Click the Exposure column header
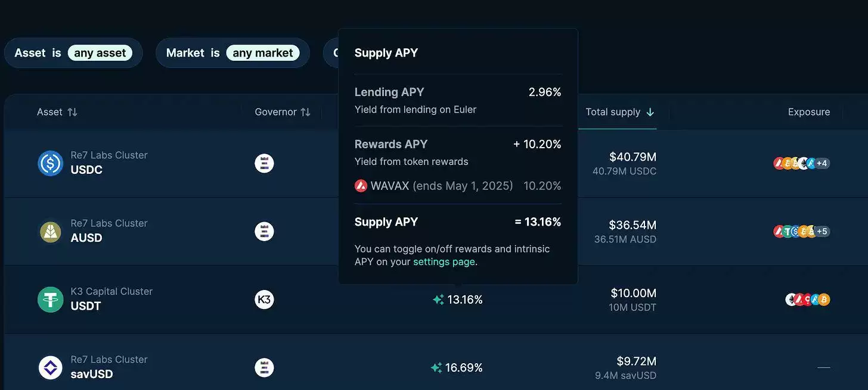Image resolution: width=868 pixels, height=390 pixels. coord(808,112)
